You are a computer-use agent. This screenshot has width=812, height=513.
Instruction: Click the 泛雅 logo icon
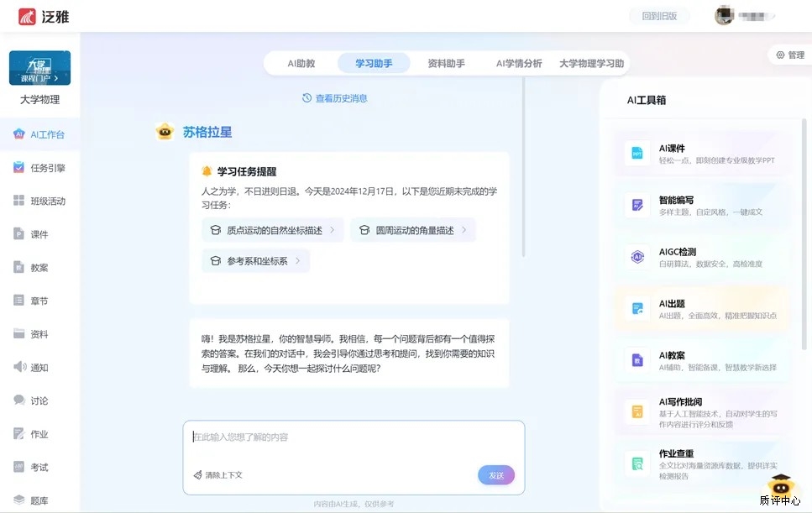click(27, 17)
